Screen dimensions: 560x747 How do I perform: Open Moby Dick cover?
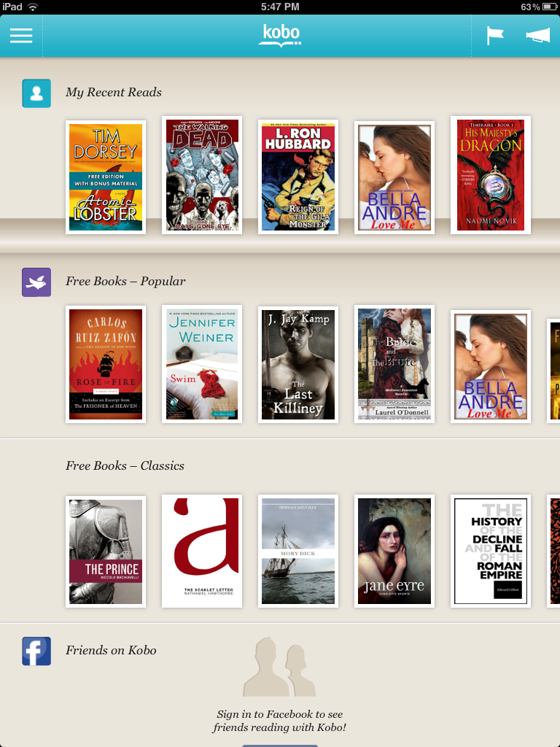click(x=298, y=551)
